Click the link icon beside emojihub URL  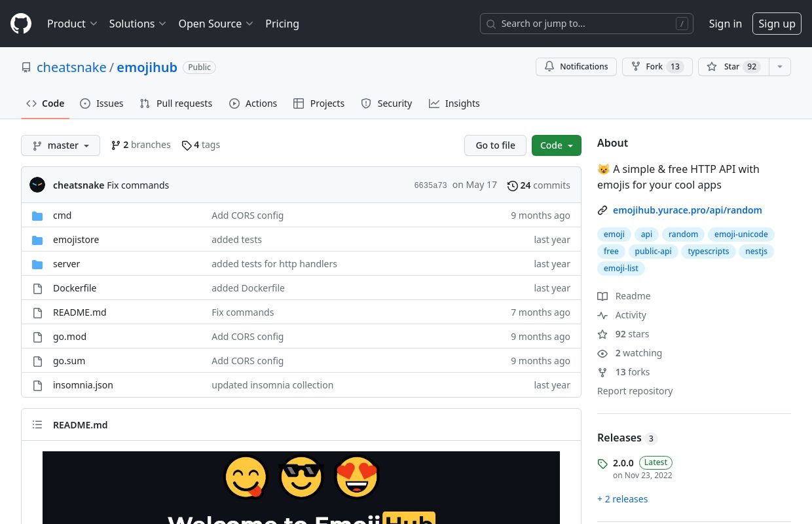point(602,210)
